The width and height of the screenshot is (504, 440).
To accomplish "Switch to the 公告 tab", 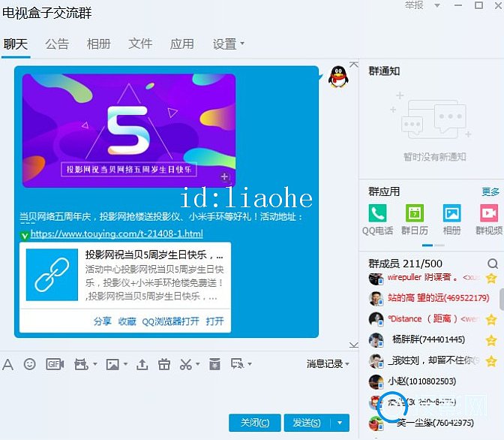I will click(57, 44).
